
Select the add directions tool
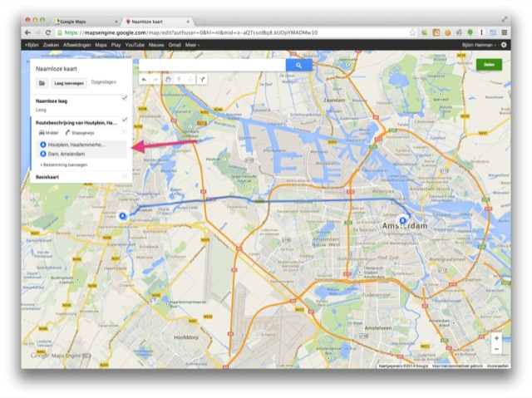tap(202, 79)
